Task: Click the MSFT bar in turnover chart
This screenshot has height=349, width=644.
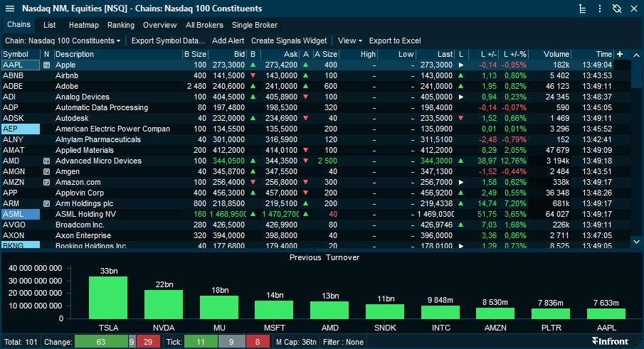Action: 274,310
